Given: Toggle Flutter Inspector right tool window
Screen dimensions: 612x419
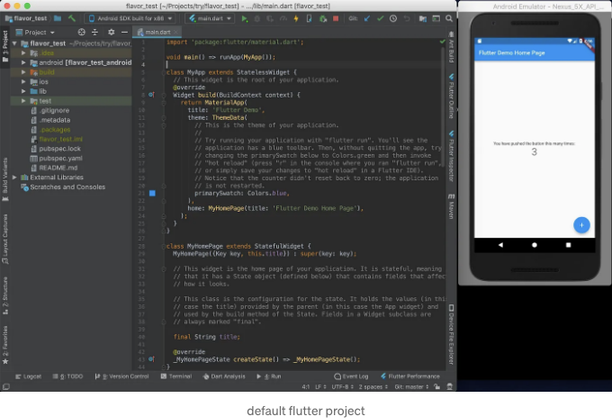Looking at the screenshot, I should click(x=451, y=156).
